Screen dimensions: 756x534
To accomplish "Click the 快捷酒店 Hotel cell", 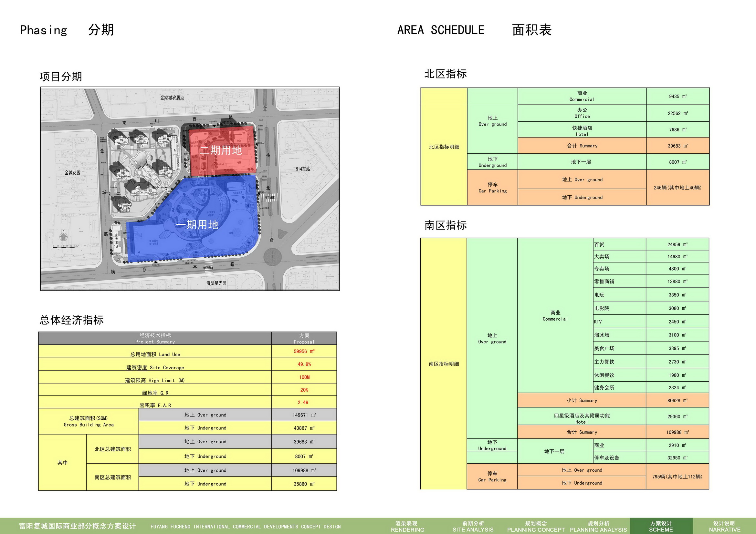I will point(582,130).
